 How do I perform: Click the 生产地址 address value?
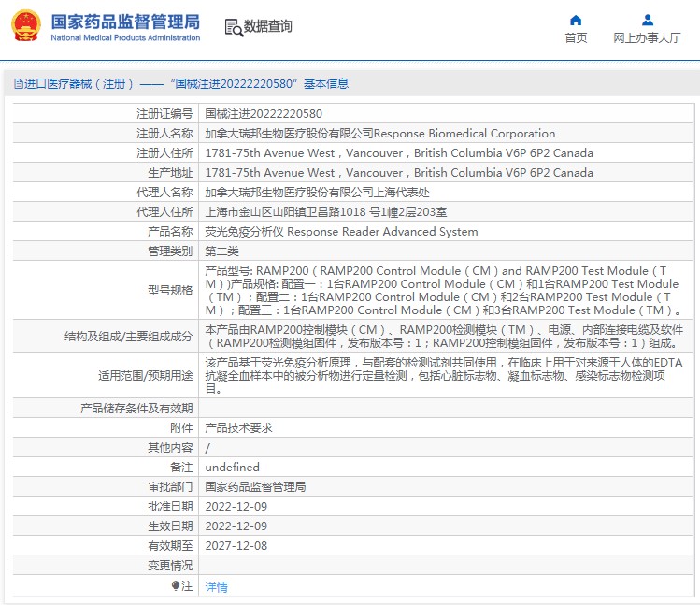[x=399, y=172]
